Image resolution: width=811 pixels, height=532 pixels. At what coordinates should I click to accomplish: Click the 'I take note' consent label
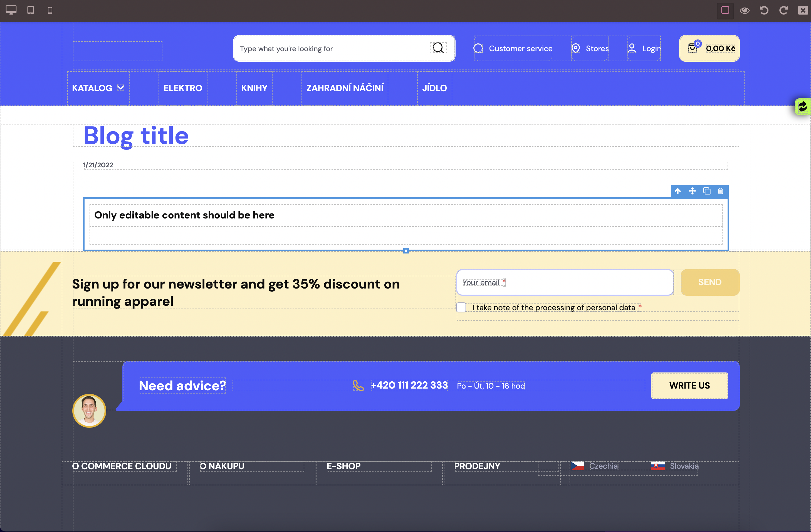(554, 307)
